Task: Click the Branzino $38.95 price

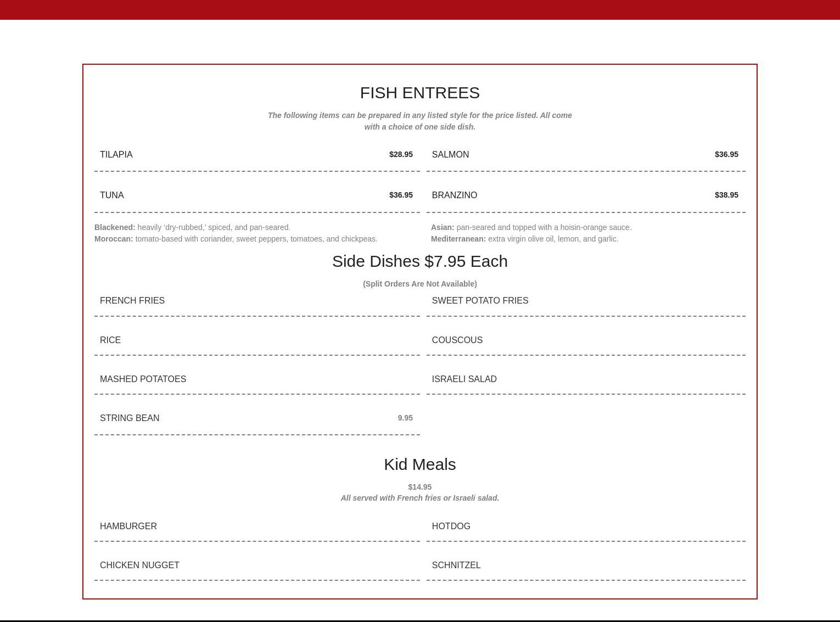Action: pos(726,195)
